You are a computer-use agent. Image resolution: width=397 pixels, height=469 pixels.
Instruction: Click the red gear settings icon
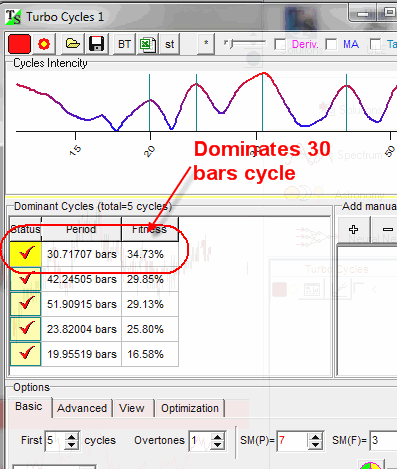pyautogui.click(x=44, y=44)
